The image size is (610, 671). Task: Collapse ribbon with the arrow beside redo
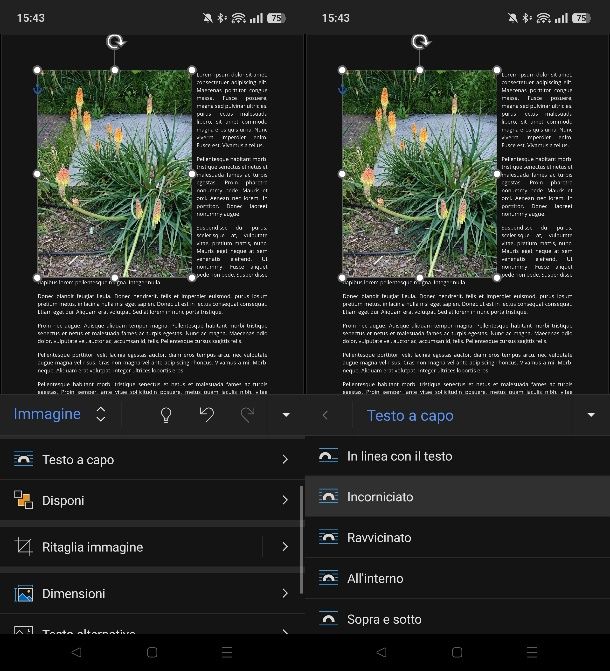tap(286, 415)
